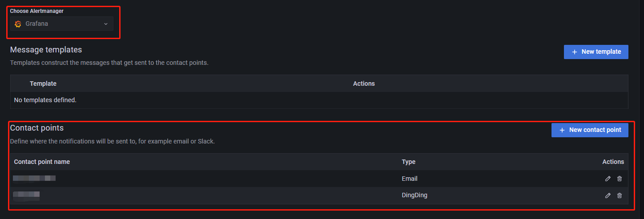Click the Template column header
This screenshot has width=644, height=219.
[x=43, y=84]
